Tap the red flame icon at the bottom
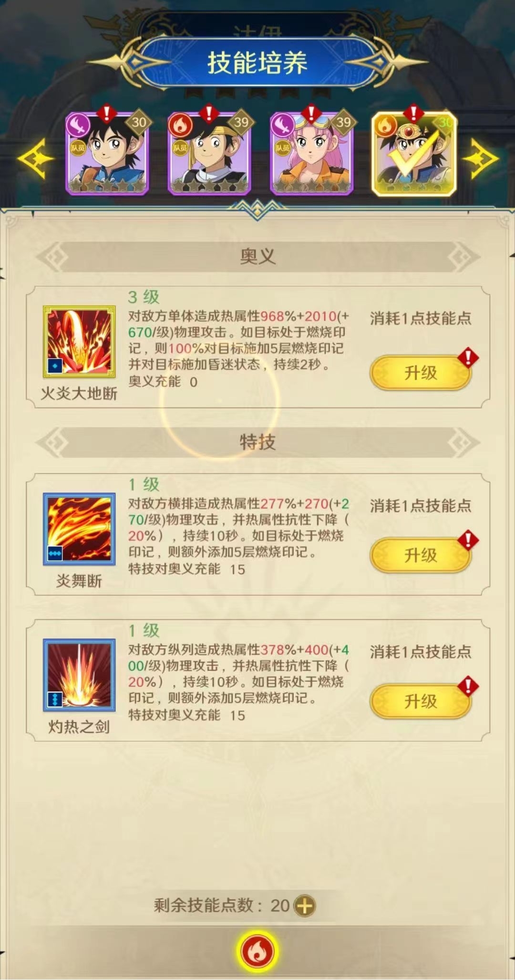 [x=257, y=951]
